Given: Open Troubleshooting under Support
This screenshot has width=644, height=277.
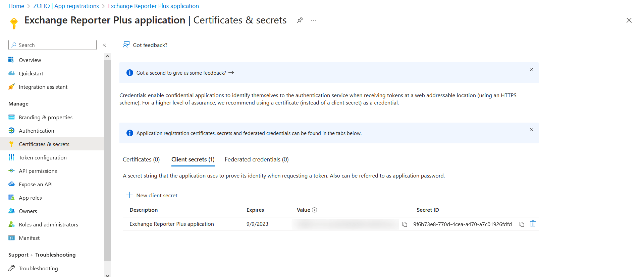Looking at the screenshot, I should pyautogui.click(x=38, y=268).
